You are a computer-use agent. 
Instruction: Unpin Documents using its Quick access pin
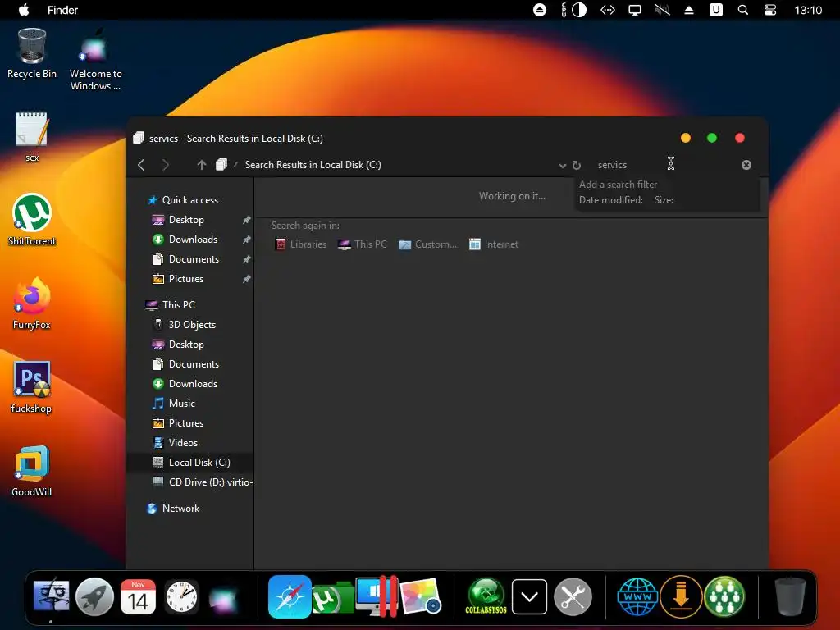tap(246, 259)
